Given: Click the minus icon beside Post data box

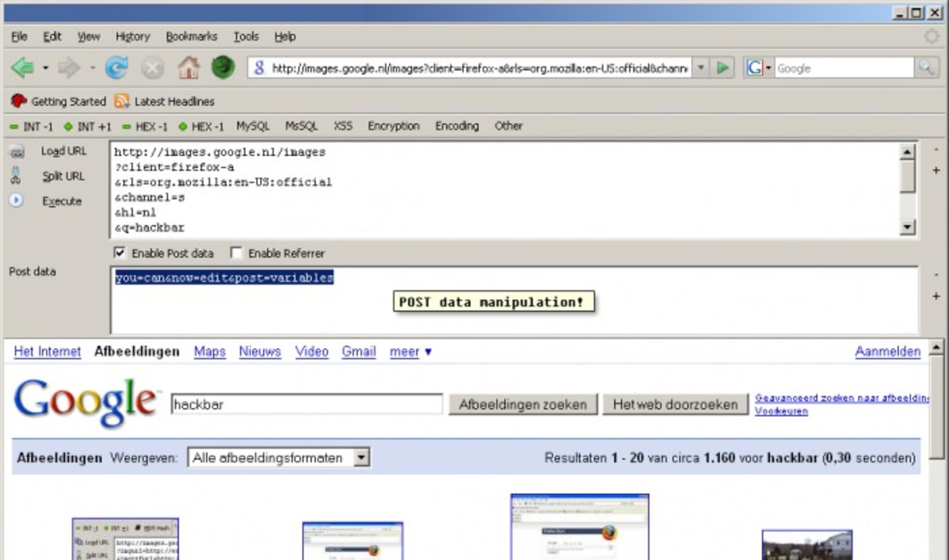Looking at the screenshot, I should point(936,274).
